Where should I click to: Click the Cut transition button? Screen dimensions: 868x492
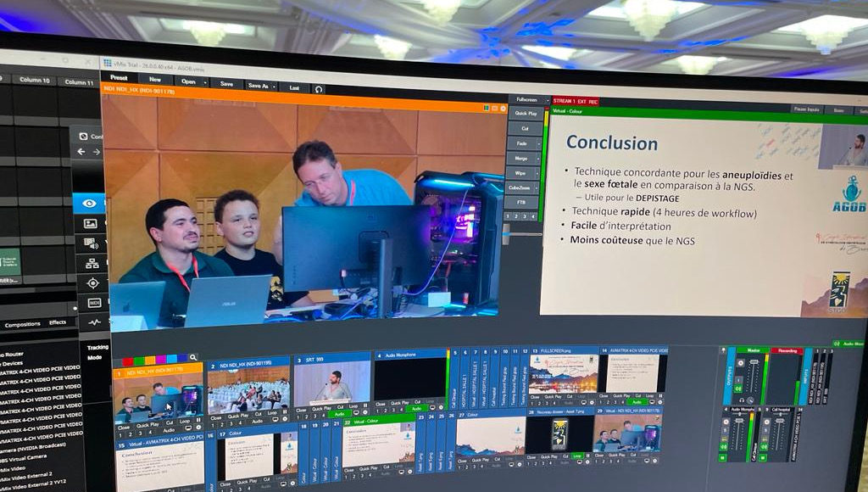coord(525,129)
